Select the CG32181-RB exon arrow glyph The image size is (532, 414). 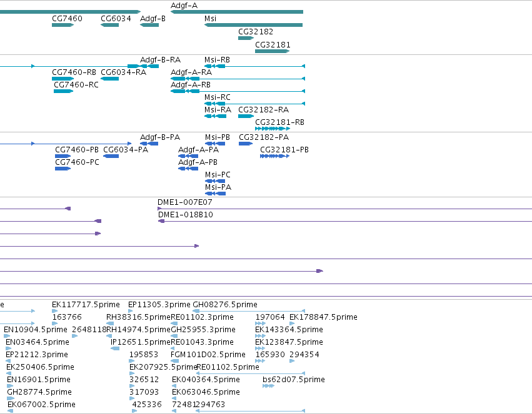point(272,129)
